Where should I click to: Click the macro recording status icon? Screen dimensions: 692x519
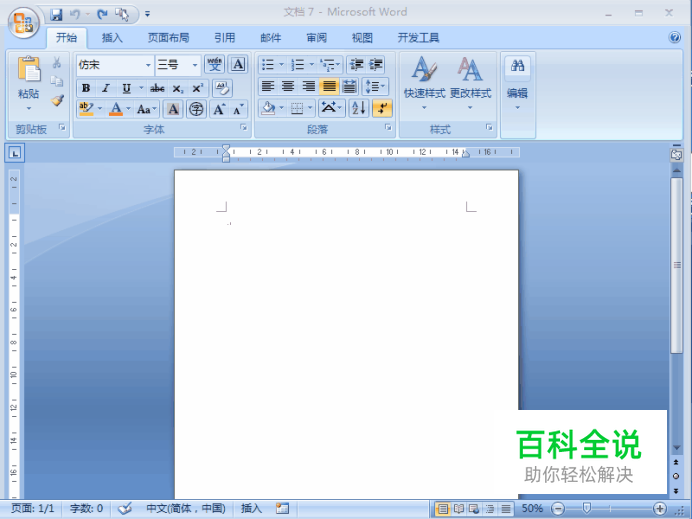(282, 508)
